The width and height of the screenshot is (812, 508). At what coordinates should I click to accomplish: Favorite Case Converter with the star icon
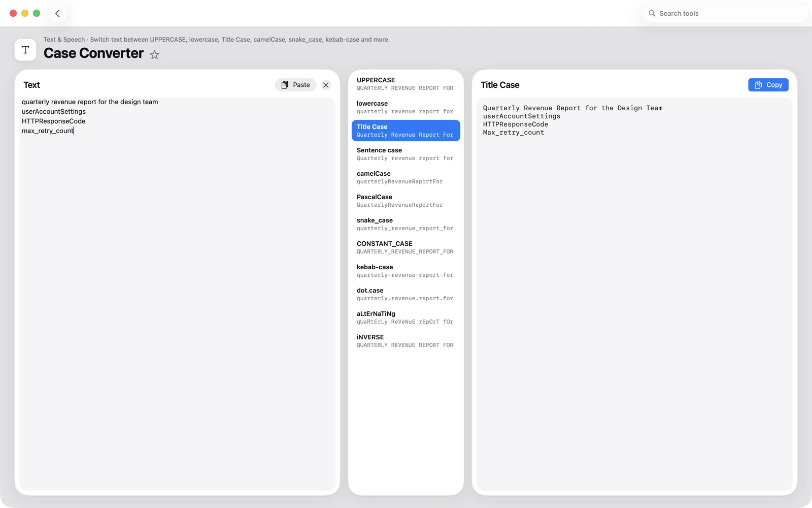pyautogui.click(x=155, y=55)
